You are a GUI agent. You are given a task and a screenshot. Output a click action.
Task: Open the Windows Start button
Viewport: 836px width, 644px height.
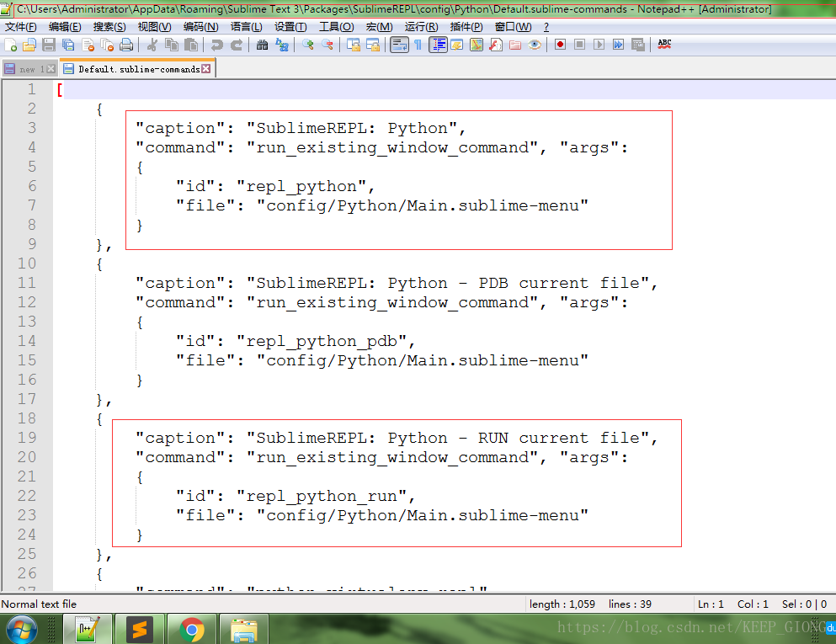click(x=22, y=630)
